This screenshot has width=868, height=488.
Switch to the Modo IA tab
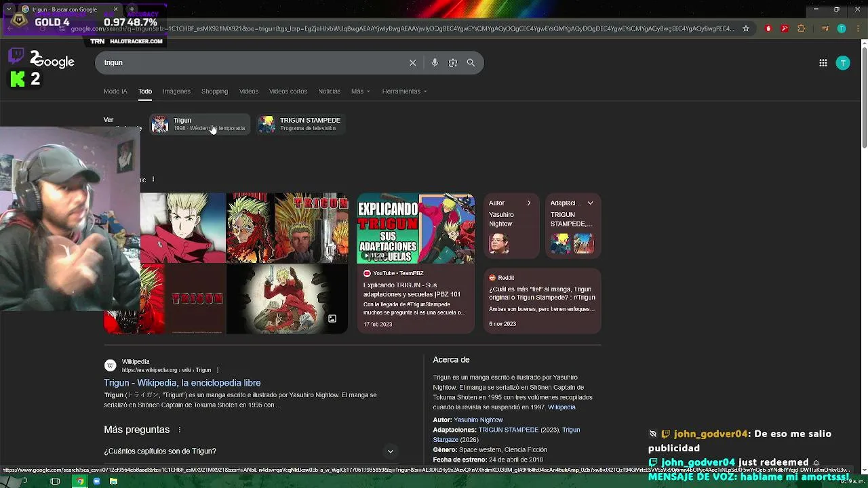[115, 91]
